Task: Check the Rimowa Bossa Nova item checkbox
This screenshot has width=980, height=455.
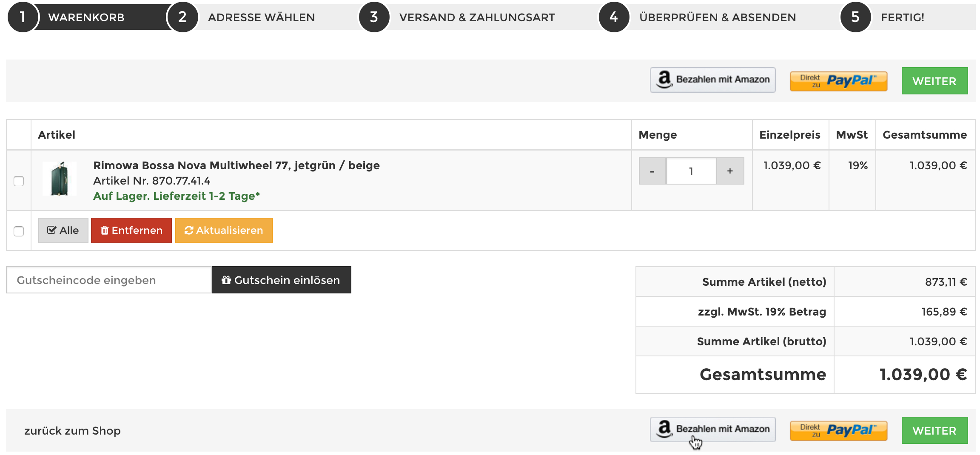Action: point(19,181)
